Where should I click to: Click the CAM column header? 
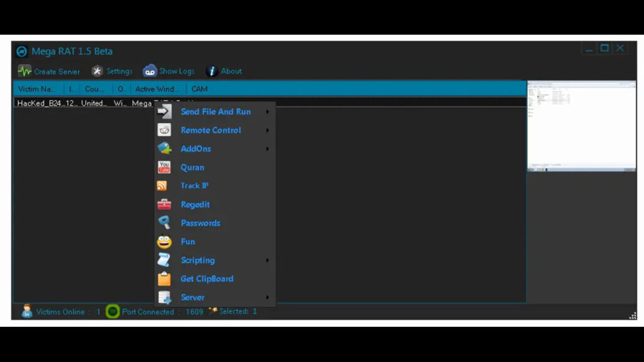[199, 89]
